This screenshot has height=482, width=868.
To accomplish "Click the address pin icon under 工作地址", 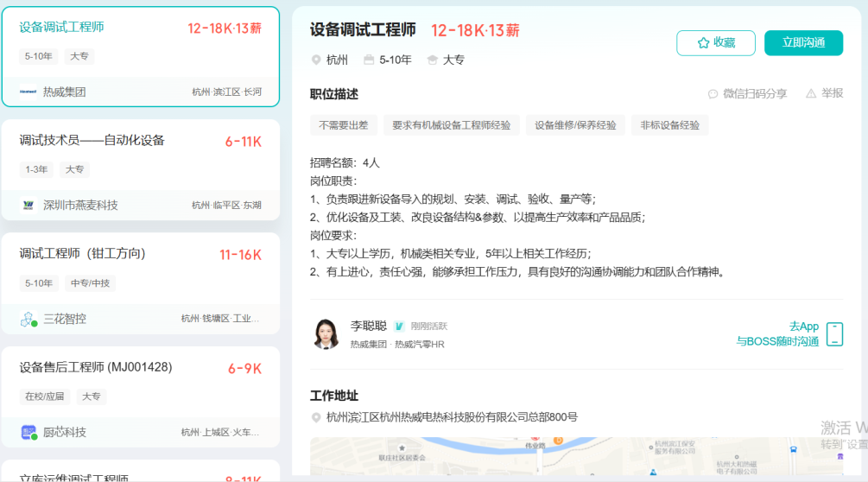I will click(316, 418).
